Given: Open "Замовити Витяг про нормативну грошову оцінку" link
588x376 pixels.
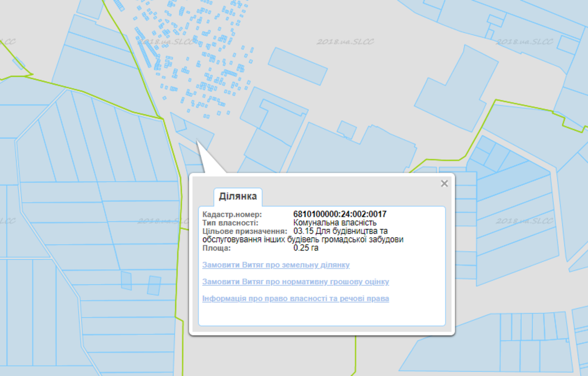Looking at the screenshot, I should pos(295,282).
